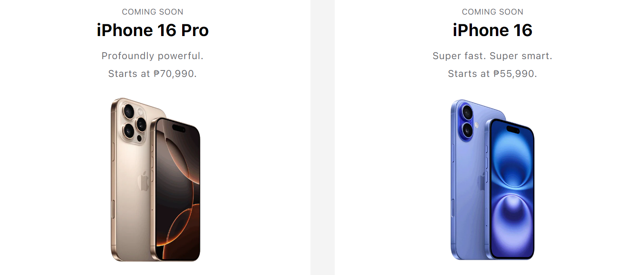Click the gray divider between the product cards

pos(323,137)
